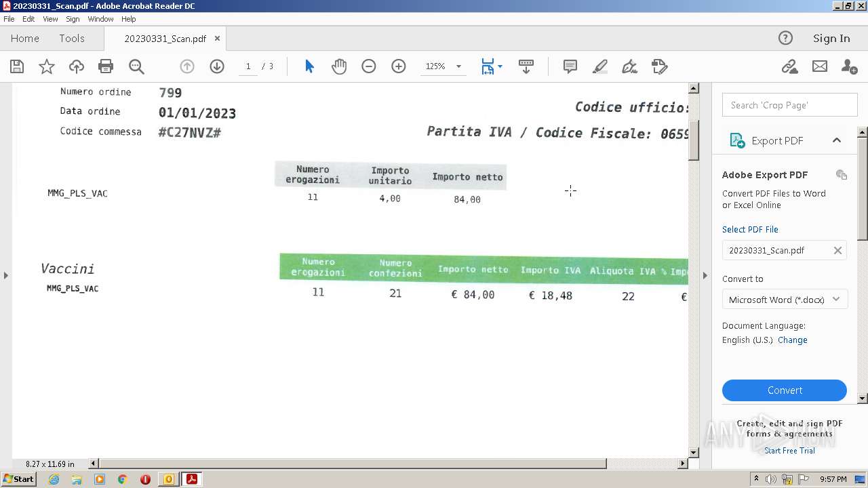
Task: Open the stamp tool icon
Action: pyautogui.click(x=660, y=66)
